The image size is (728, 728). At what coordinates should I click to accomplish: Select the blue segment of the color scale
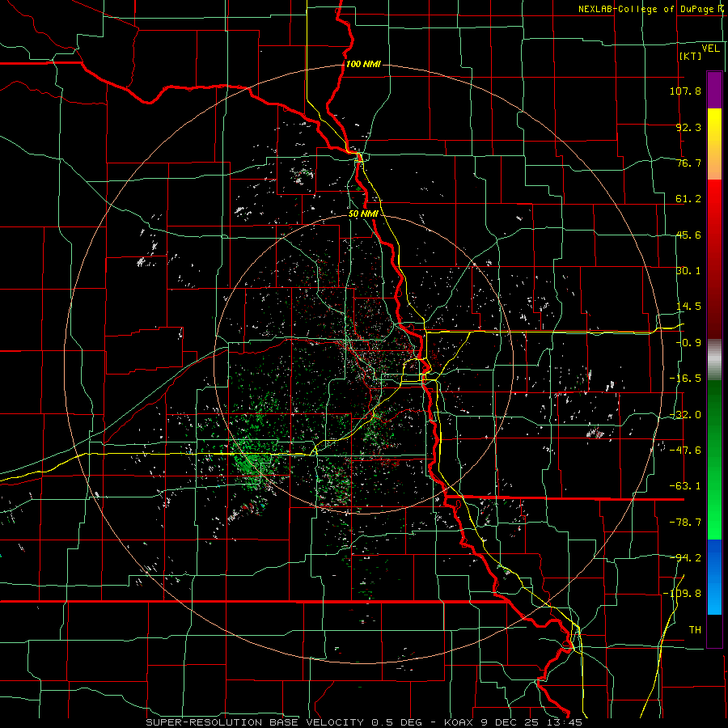[714, 577]
